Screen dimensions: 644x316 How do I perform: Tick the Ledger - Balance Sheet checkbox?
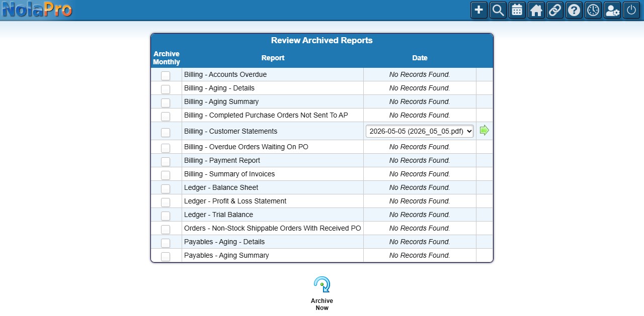[166, 189]
